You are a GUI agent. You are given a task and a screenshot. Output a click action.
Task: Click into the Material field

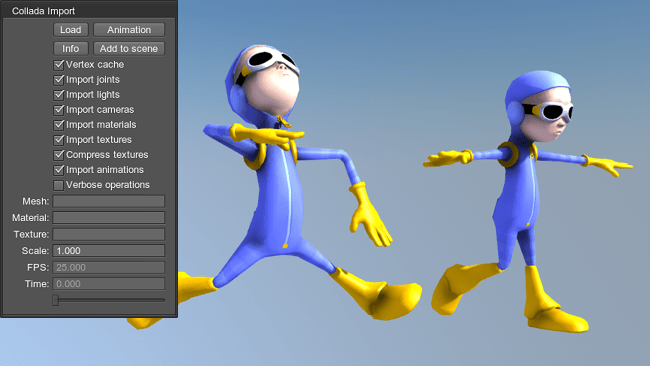(x=109, y=218)
